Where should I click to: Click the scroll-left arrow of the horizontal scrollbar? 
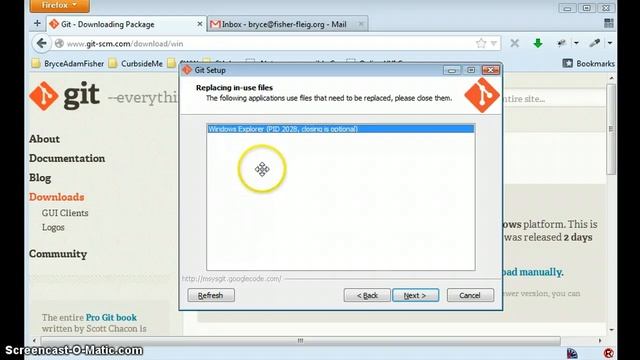coord(34,340)
